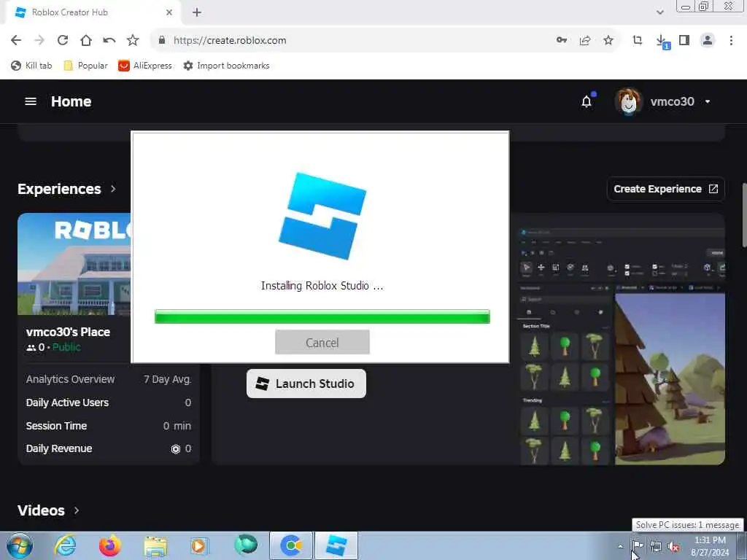This screenshot has height=560, width=747.
Task: Open the Videos heading link
Action: [x=41, y=510]
